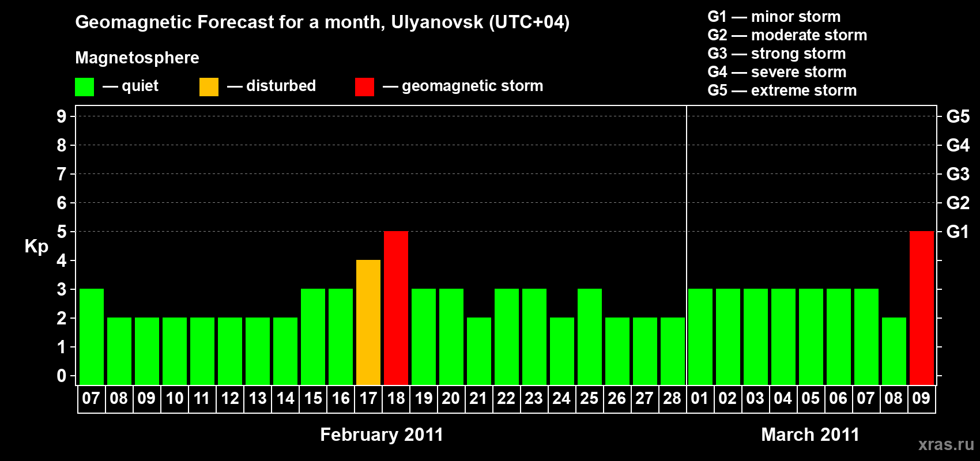Image resolution: width=980 pixels, height=461 pixels.
Task: Click the green bar for February 12
Action: (x=230, y=351)
